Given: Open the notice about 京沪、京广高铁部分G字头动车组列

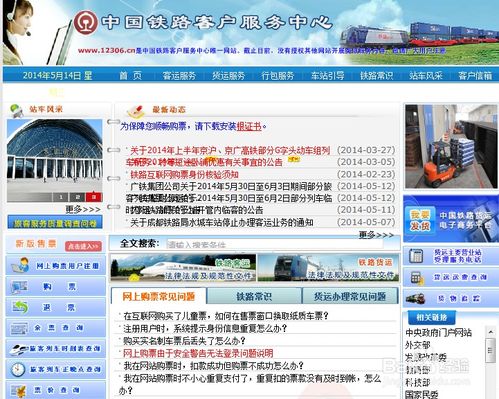Looking at the screenshot, I should coord(230,150).
